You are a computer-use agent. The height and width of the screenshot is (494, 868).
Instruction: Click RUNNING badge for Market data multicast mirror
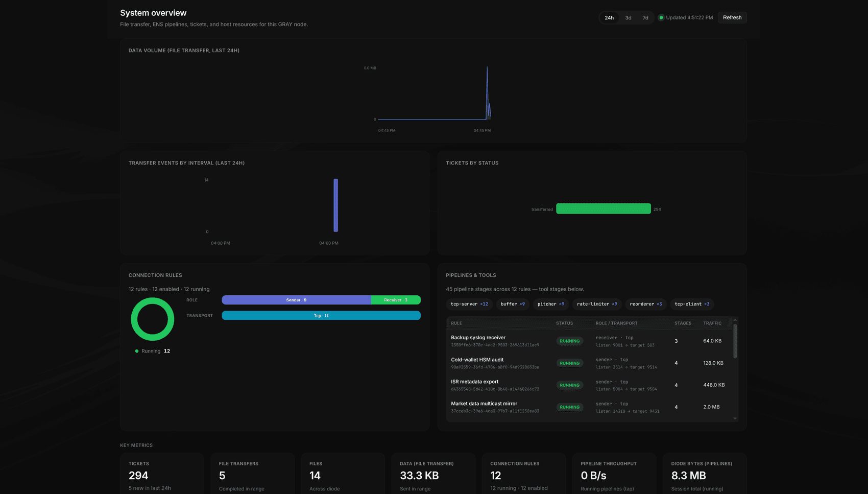(570, 407)
